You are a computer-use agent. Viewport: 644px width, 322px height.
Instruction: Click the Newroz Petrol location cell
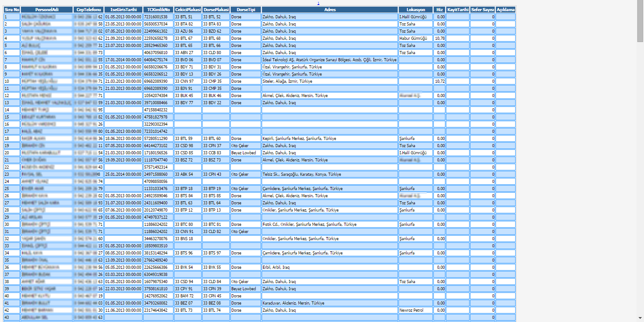(415, 310)
